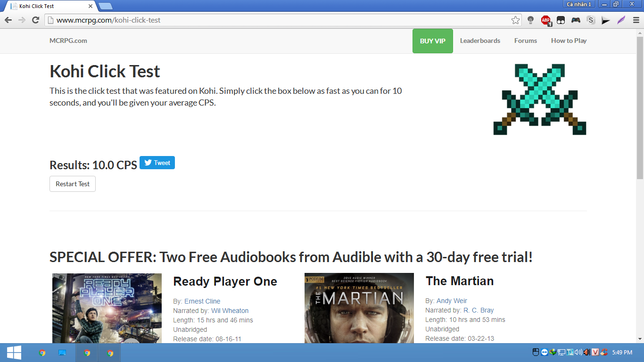This screenshot has width=644, height=362.
Task: Bookmark this page with the star icon
Action: point(515,20)
